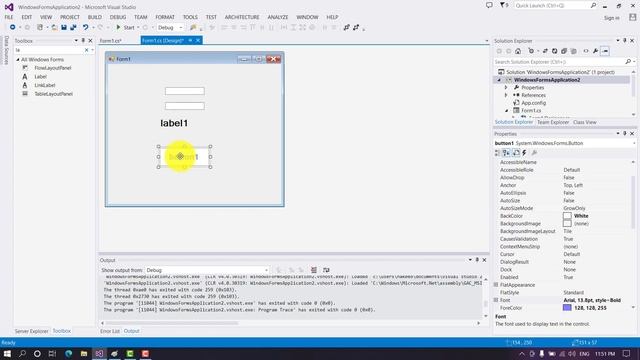The height and width of the screenshot is (360, 640).
Task: Click the Save All toolbar icon
Action: (73, 27)
